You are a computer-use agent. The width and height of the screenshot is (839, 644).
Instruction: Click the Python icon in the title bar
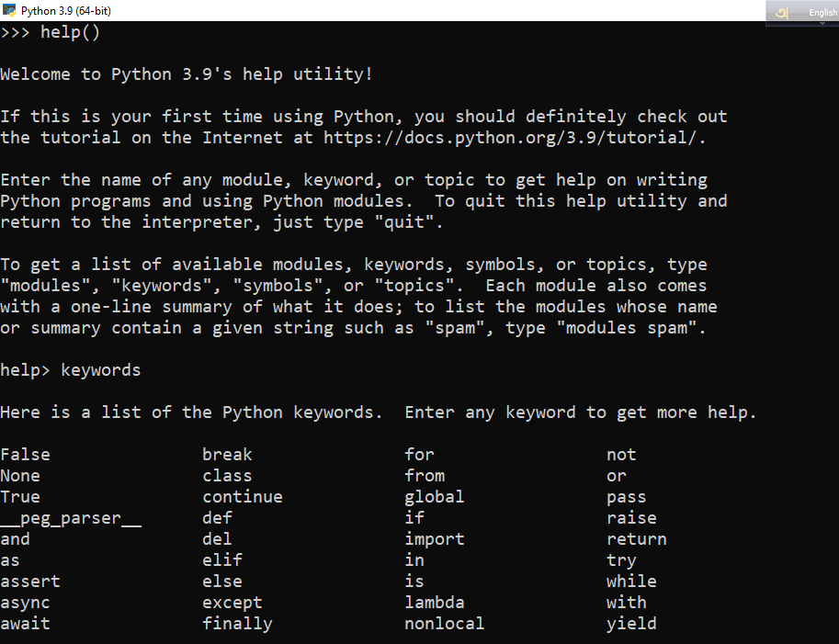click(9, 10)
